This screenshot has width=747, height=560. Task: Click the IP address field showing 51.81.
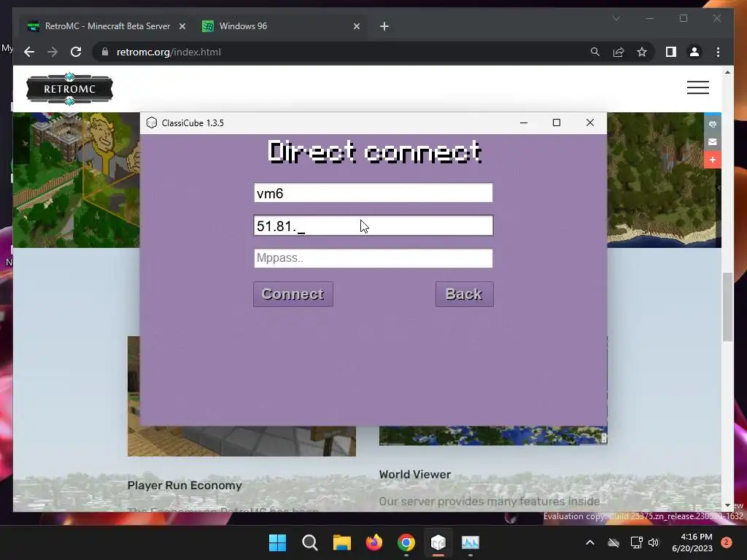(373, 226)
